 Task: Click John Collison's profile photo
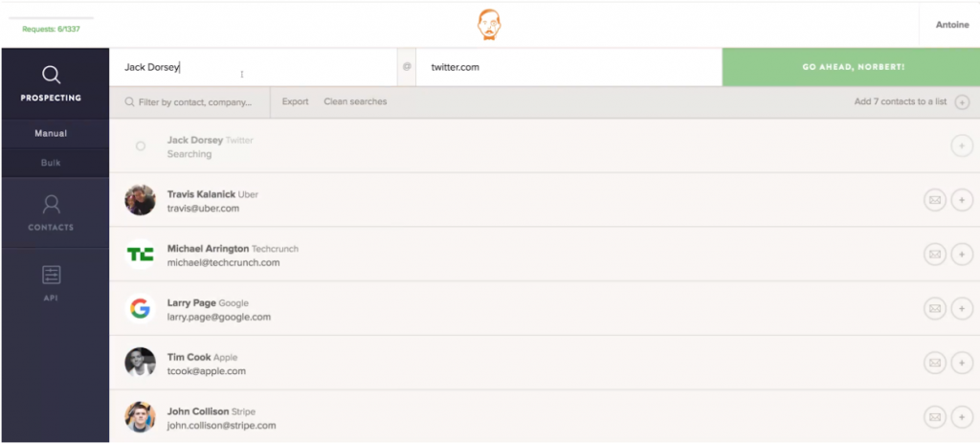[x=140, y=417]
